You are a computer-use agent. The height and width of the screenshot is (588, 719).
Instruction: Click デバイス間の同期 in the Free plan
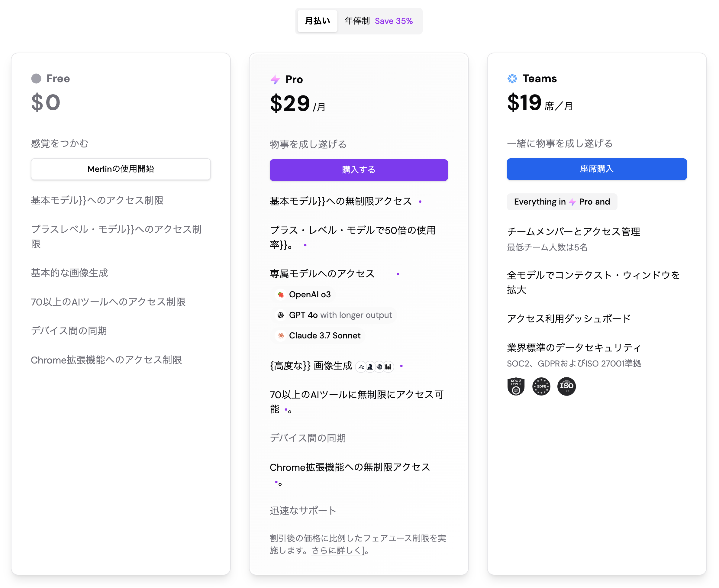pos(69,331)
